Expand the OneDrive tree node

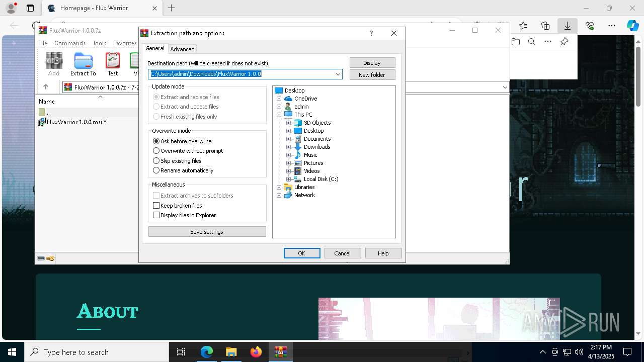pos(279,99)
